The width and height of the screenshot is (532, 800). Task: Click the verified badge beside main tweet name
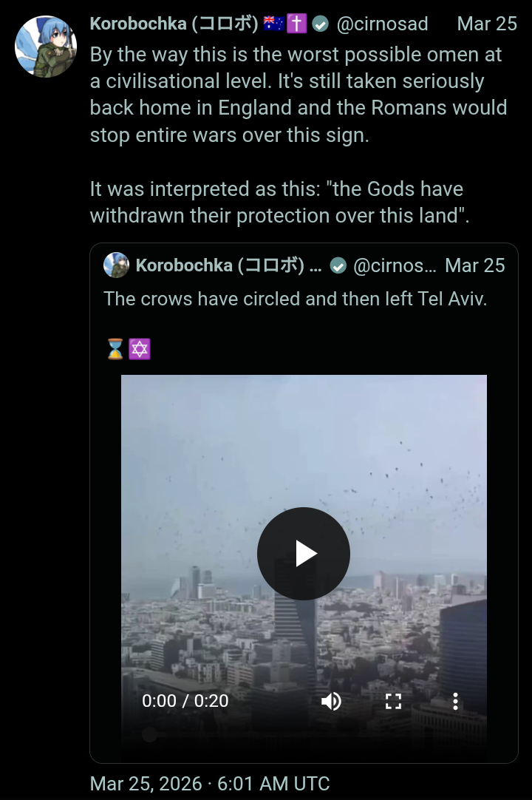(x=321, y=24)
